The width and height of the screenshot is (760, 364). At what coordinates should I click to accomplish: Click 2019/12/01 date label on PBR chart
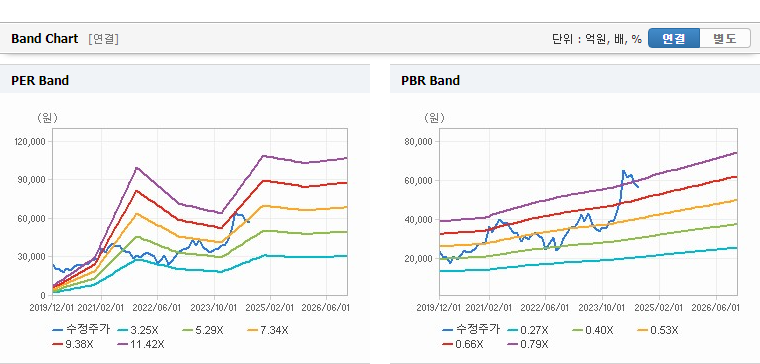[440, 308]
